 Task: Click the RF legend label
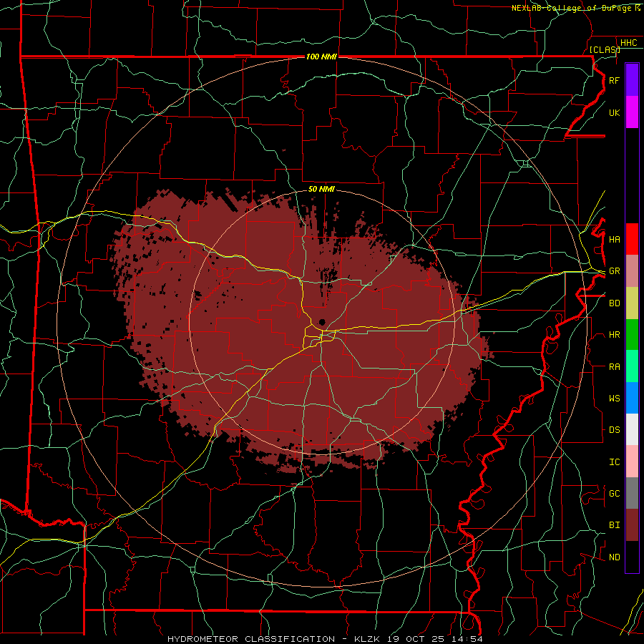coord(614,80)
